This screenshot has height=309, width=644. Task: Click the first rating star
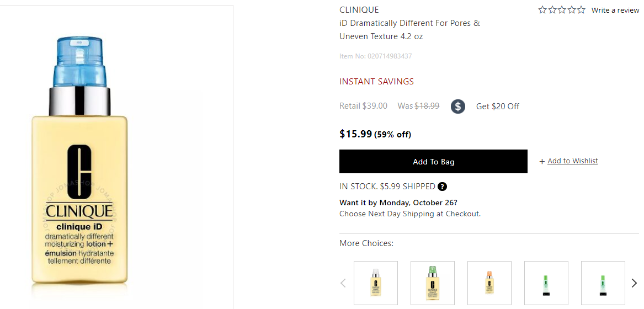(542, 10)
